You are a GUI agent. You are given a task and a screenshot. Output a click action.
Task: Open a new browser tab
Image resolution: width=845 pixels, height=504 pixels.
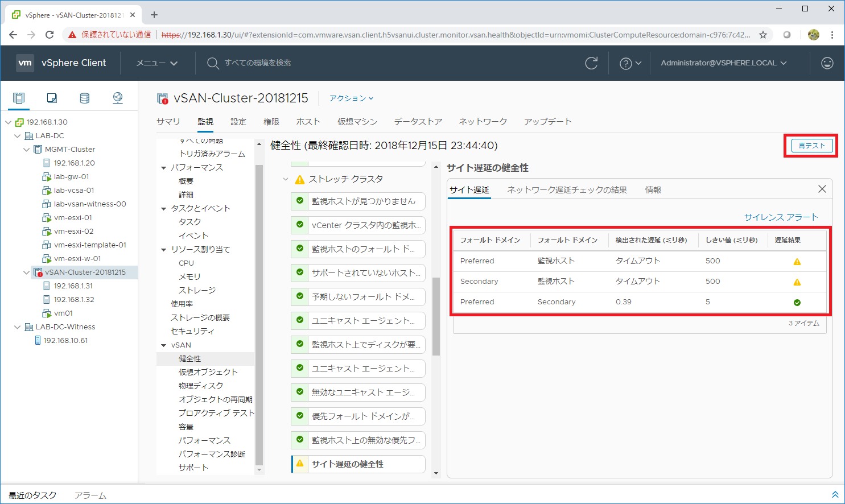[154, 15]
